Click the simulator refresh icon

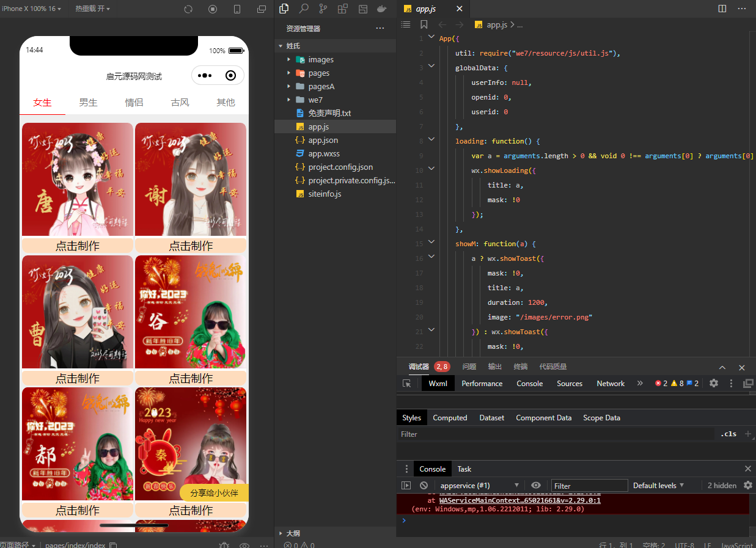(188, 9)
